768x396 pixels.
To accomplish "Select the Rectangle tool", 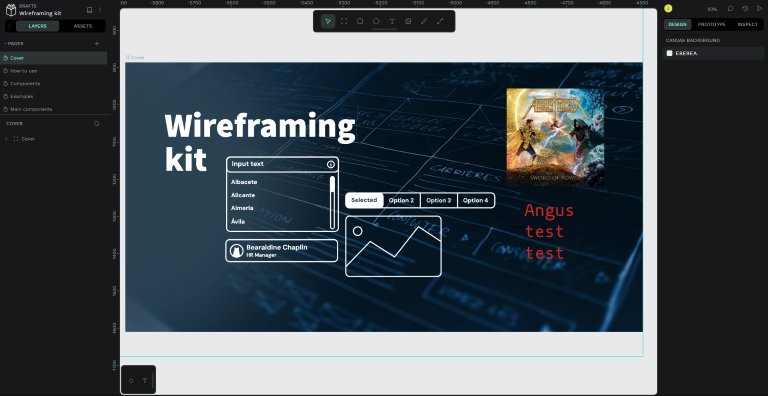I will coord(360,21).
